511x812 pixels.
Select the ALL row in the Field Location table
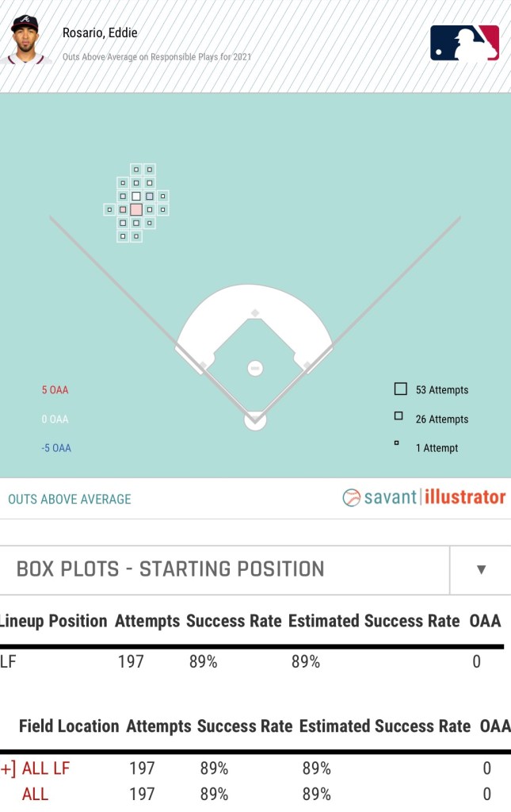pos(35,794)
